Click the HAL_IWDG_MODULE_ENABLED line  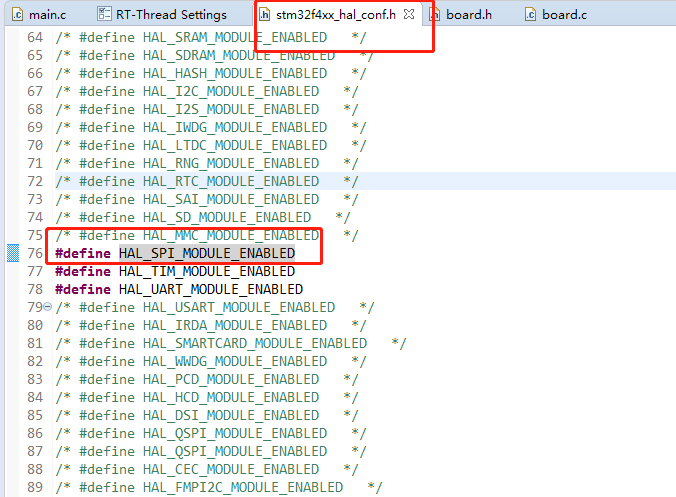[210, 127]
